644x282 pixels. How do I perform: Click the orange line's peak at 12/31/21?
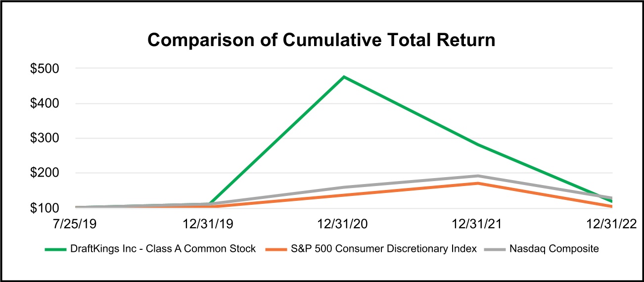tap(478, 184)
